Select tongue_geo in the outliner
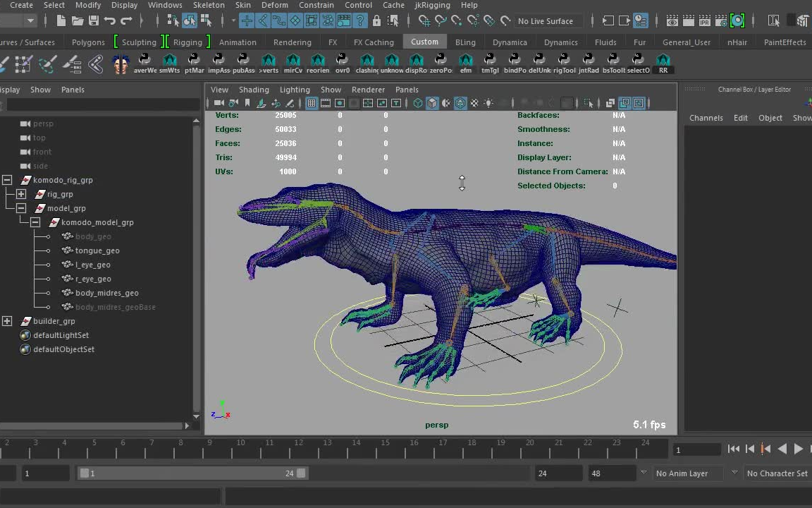This screenshot has width=812, height=508. [x=97, y=250]
